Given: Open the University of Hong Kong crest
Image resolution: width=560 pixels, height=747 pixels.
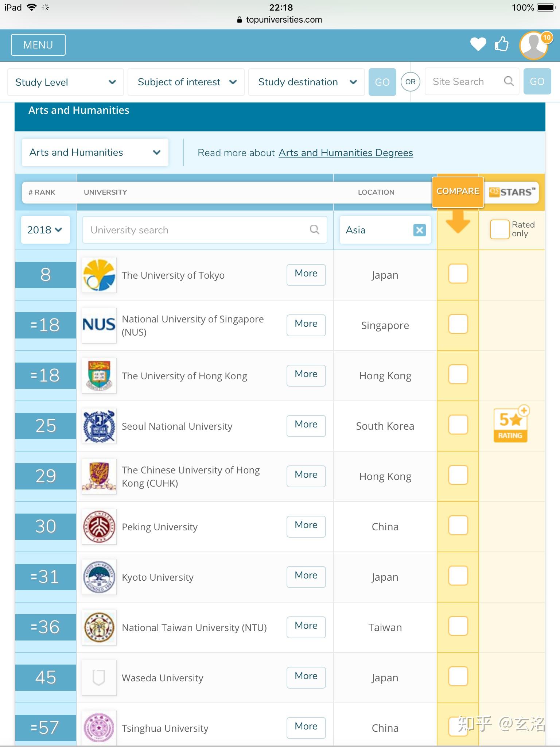Looking at the screenshot, I should [x=99, y=376].
